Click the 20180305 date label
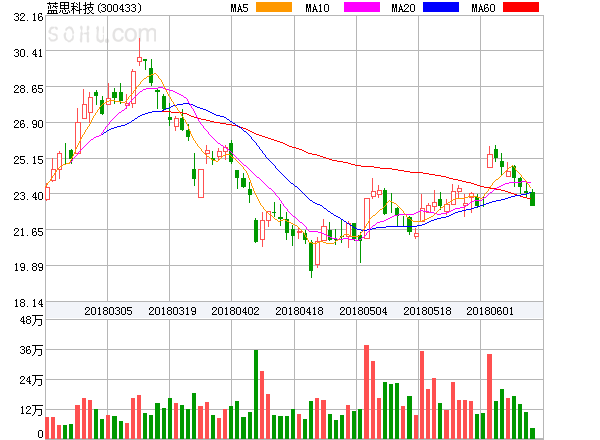Screen dimensions: 600x440 tap(108, 311)
